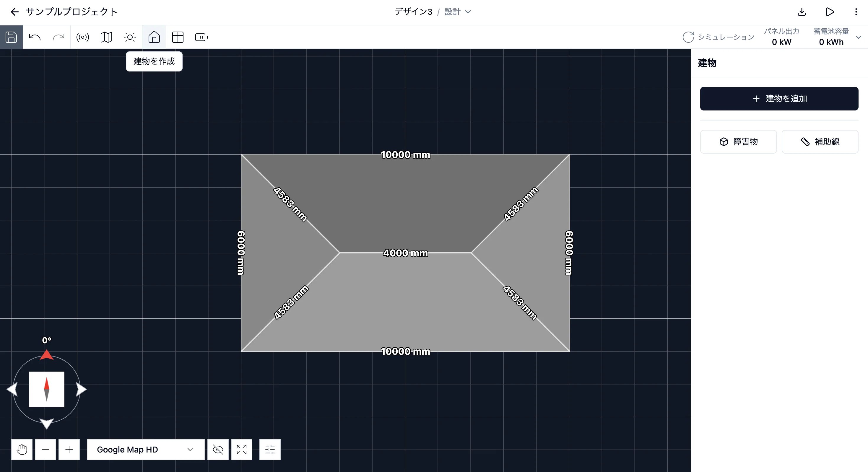Select the right 6000 mm edge label
This screenshot has width=868, height=472.
[x=569, y=253]
